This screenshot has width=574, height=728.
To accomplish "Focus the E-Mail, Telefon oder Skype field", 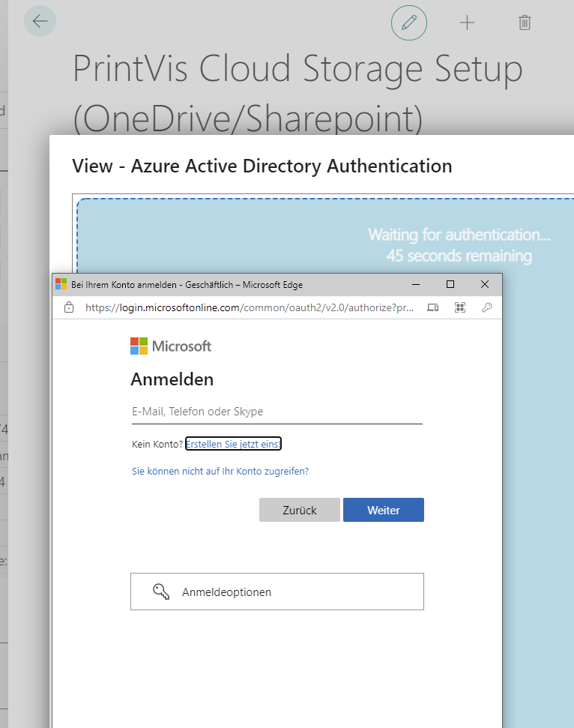I will pyautogui.click(x=277, y=412).
